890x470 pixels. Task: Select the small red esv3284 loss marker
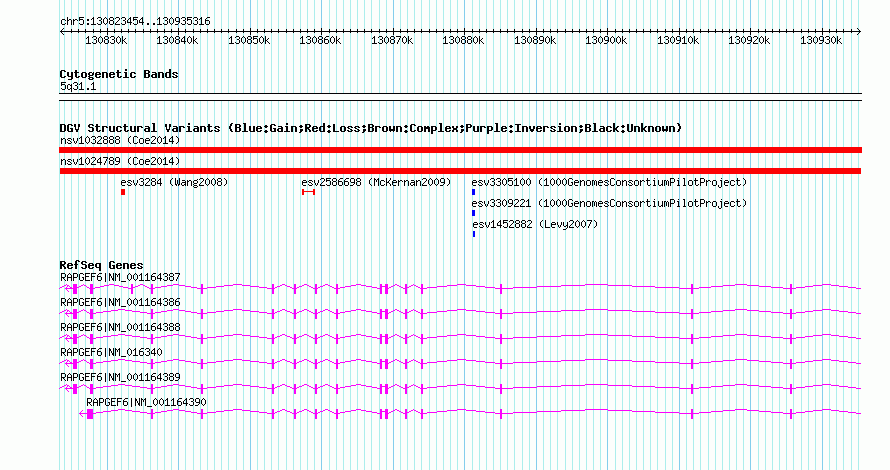tap(123, 192)
